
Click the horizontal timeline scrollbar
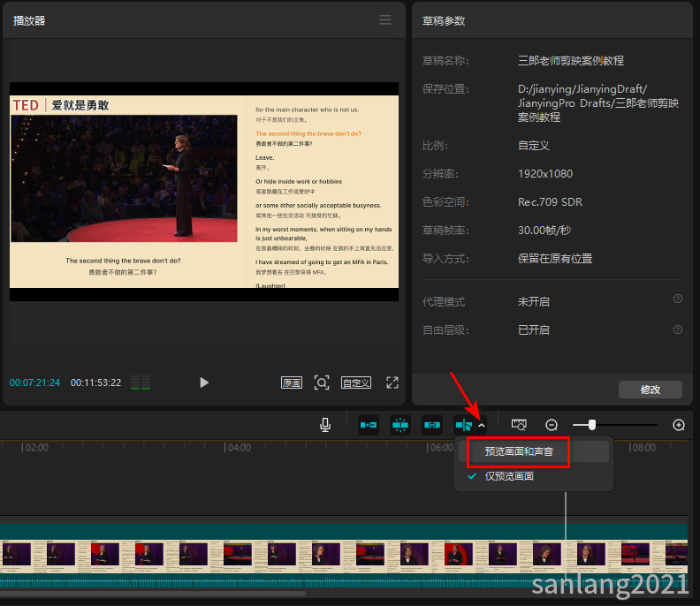point(153,594)
